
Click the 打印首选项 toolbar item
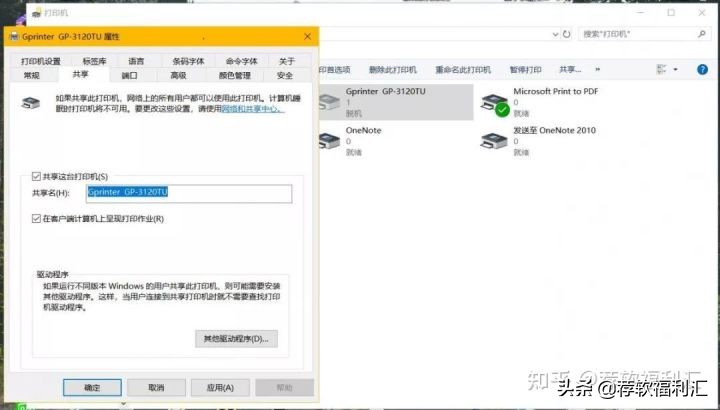pyautogui.click(x=334, y=70)
